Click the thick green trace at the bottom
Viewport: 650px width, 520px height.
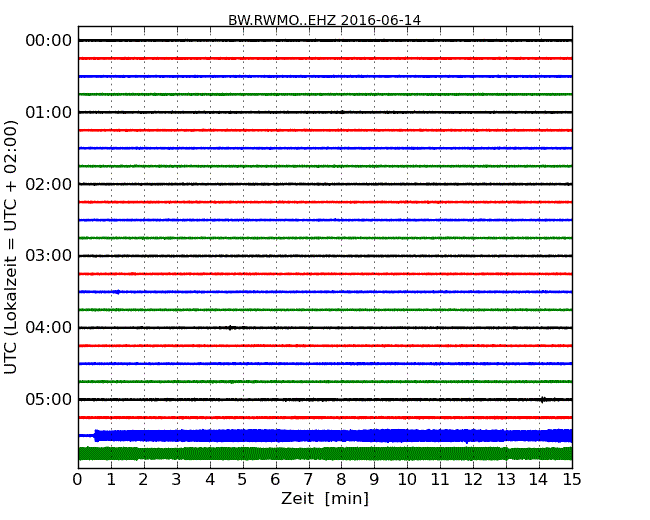[x=325, y=454]
